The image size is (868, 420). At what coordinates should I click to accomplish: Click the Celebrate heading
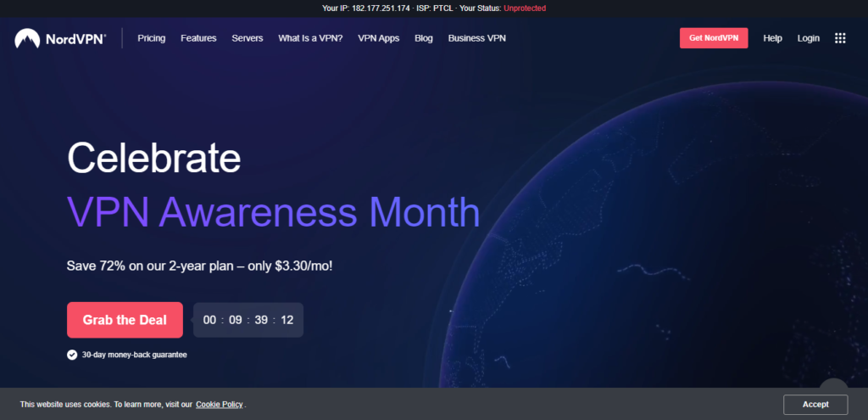[154, 157]
